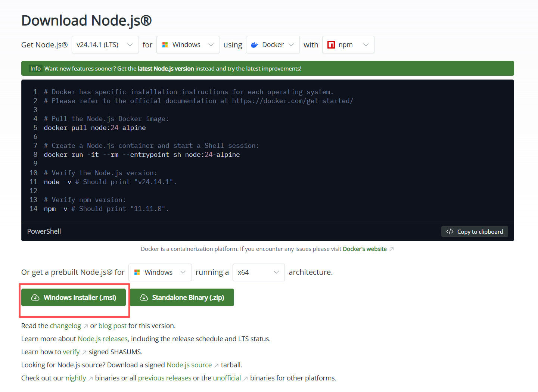Open the Docker install method dropdown
The image size is (538, 392).
pos(273,45)
